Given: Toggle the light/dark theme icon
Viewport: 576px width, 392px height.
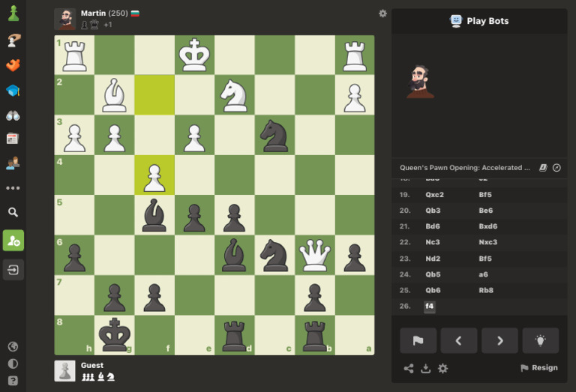Looking at the screenshot, I should point(13,364).
